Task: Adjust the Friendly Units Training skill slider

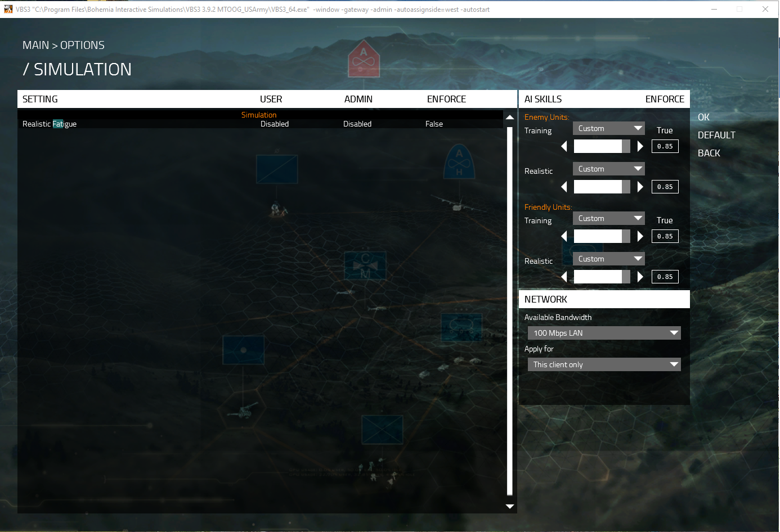Action: [x=602, y=236]
